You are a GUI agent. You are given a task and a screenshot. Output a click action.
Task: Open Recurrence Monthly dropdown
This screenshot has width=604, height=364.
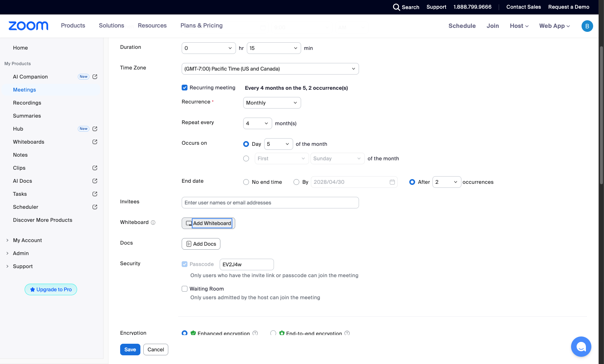272,103
